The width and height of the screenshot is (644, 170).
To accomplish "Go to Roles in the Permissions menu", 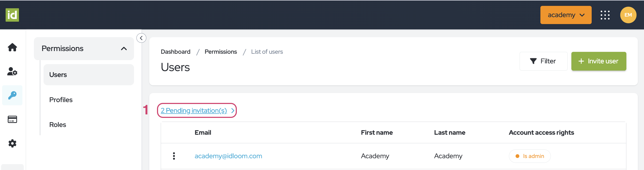I will point(58,125).
